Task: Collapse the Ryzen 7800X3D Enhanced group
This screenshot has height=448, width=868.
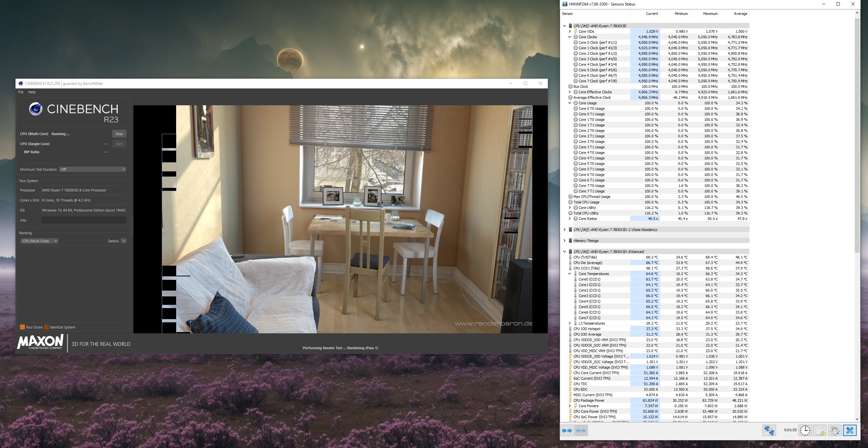Action: click(564, 251)
